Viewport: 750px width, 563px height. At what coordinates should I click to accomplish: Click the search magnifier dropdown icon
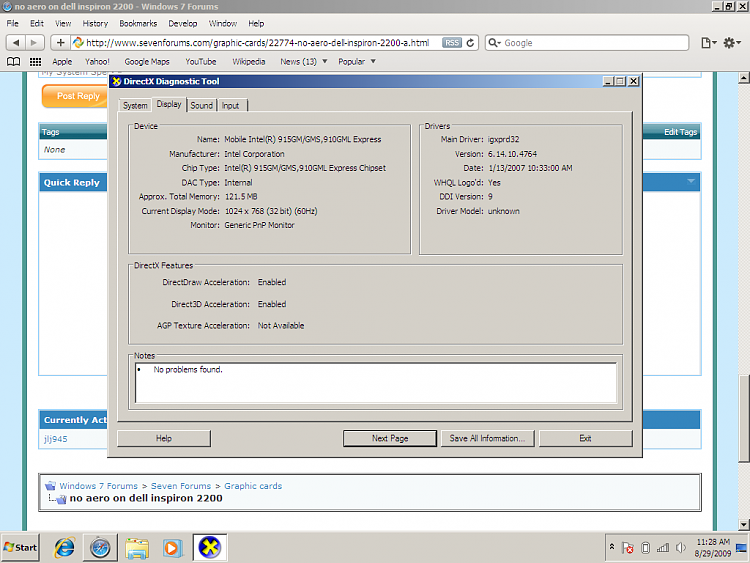click(x=494, y=43)
